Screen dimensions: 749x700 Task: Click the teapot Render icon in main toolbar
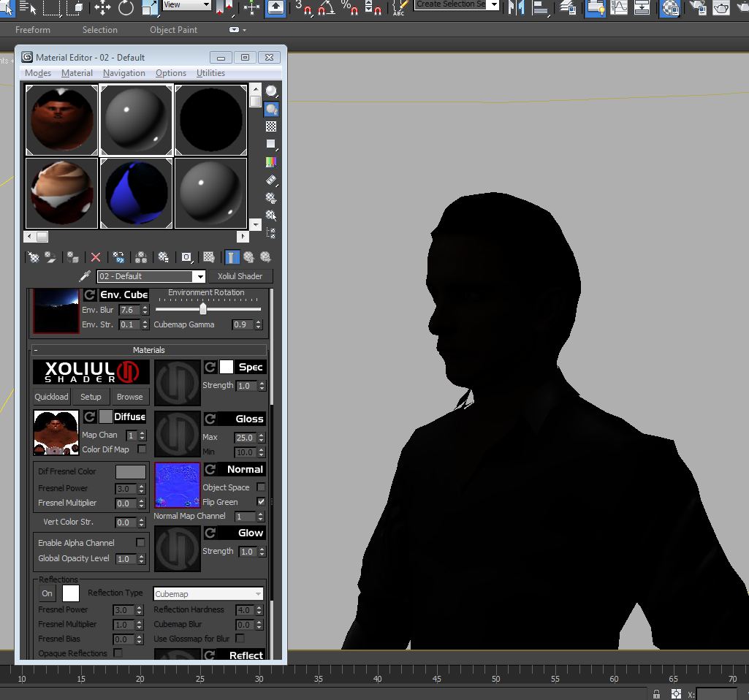[721, 7]
